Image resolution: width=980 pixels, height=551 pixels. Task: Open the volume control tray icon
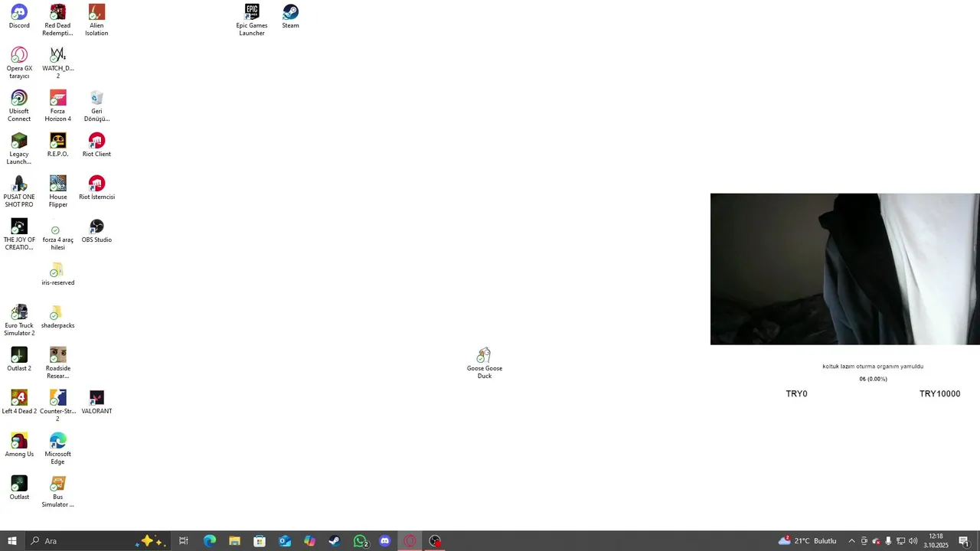(x=913, y=541)
